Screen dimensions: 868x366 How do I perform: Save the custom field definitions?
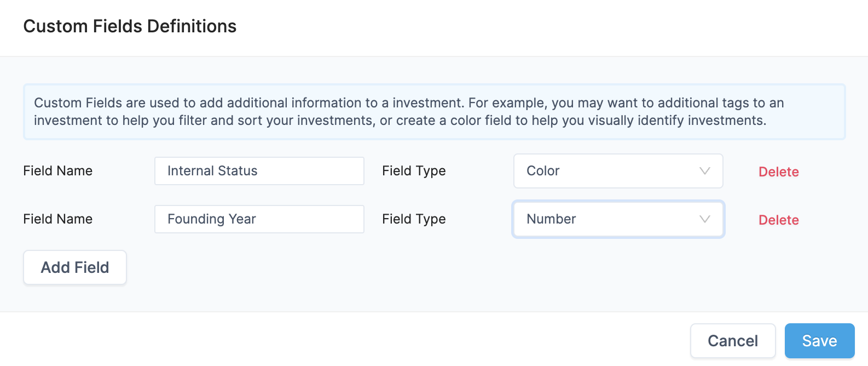pos(819,341)
